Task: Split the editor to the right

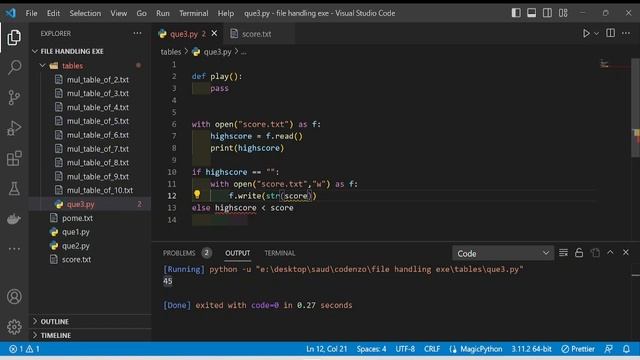Action: coord(610,33)
